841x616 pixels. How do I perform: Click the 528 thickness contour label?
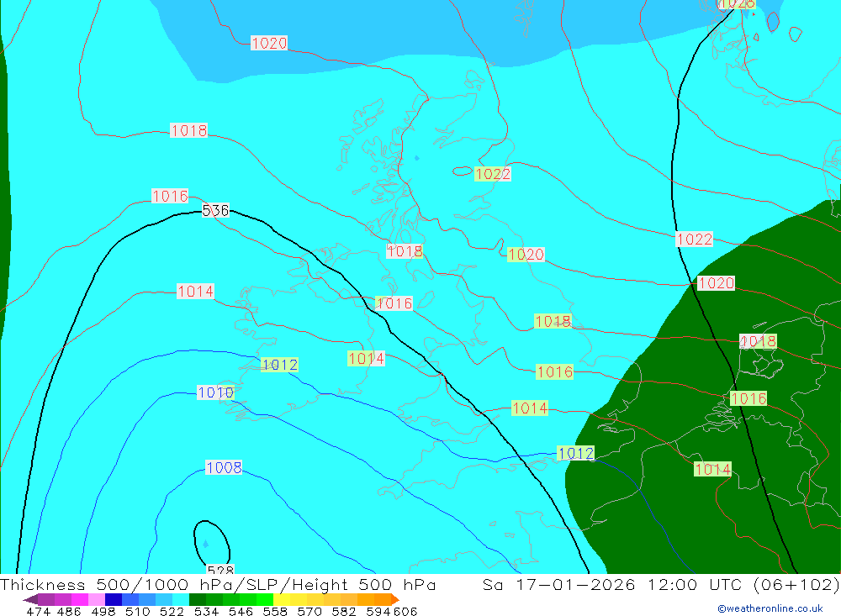[x=220, y=571]
